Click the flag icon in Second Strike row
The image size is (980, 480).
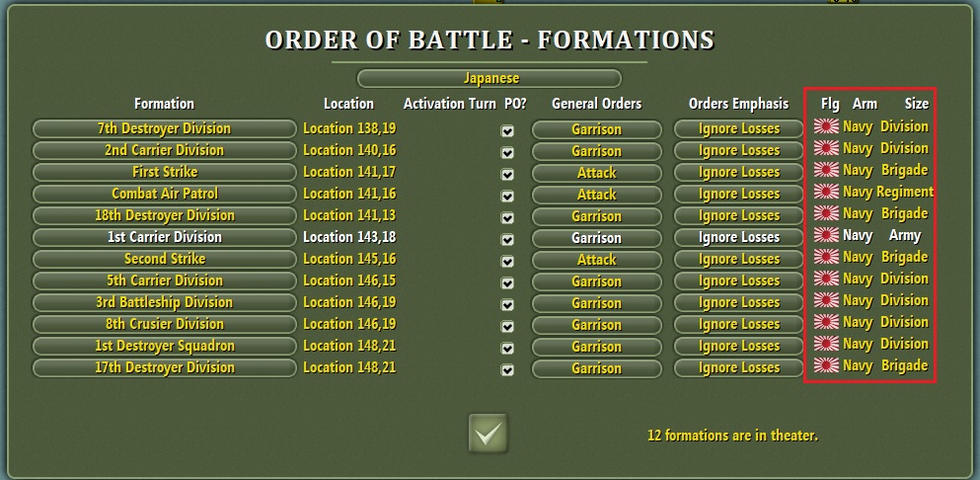click(826, 257)
